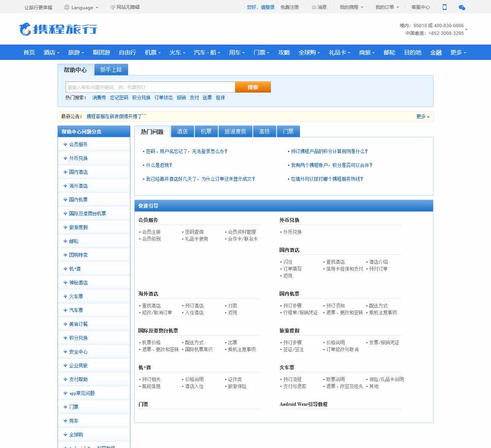Click globe icon beside Language
The height and width of the screenshot is (448, 491).
[x=67, y=7]
